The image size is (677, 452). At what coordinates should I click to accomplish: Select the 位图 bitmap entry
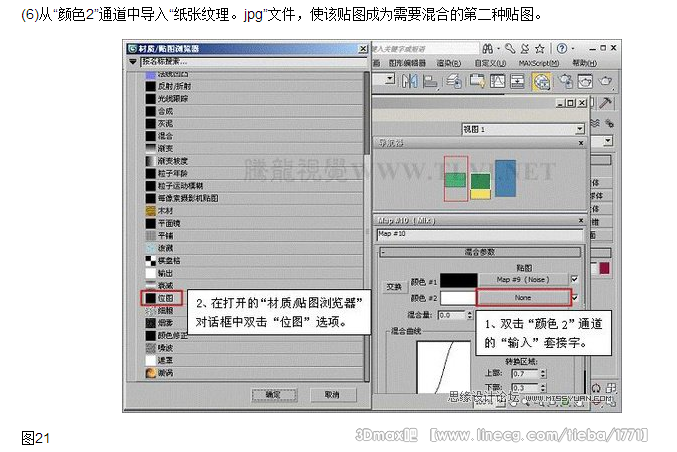tap(161, 298)
